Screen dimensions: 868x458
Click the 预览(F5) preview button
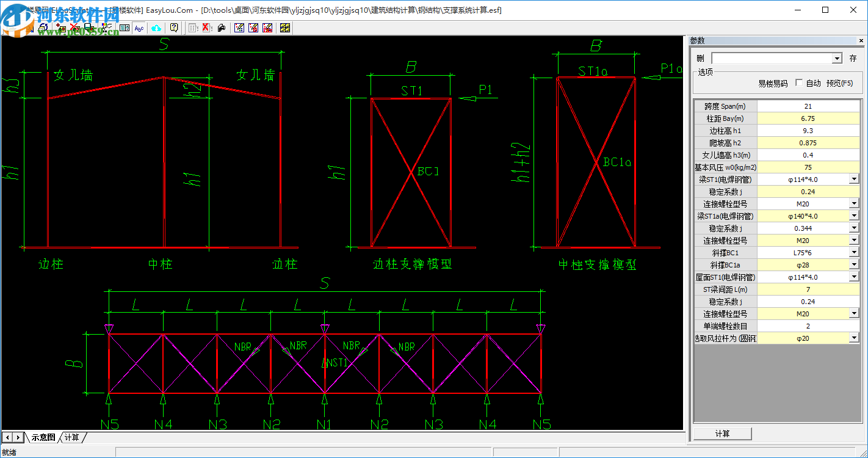[x=839, y=83]
